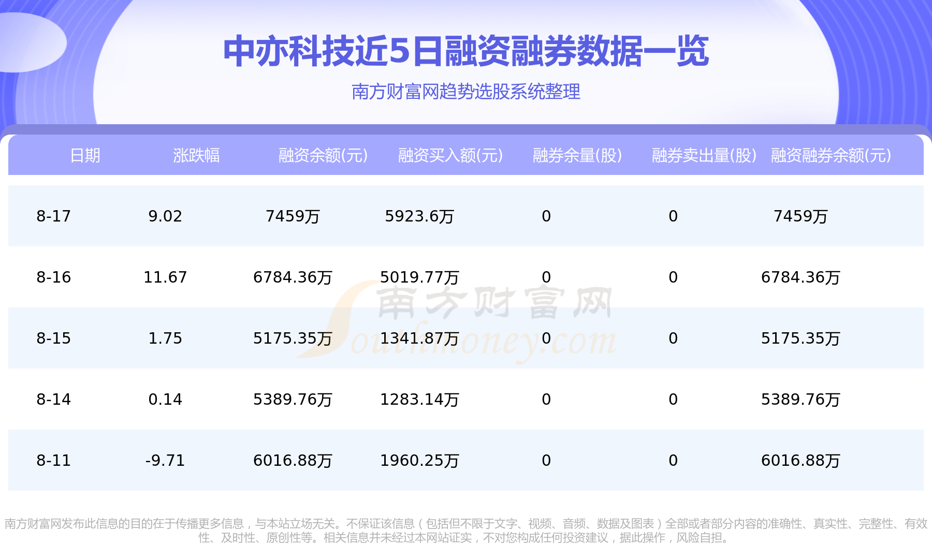Click the buy amount 5923.6万
This screenshot has height=560, width=932.
pos(419,216)
